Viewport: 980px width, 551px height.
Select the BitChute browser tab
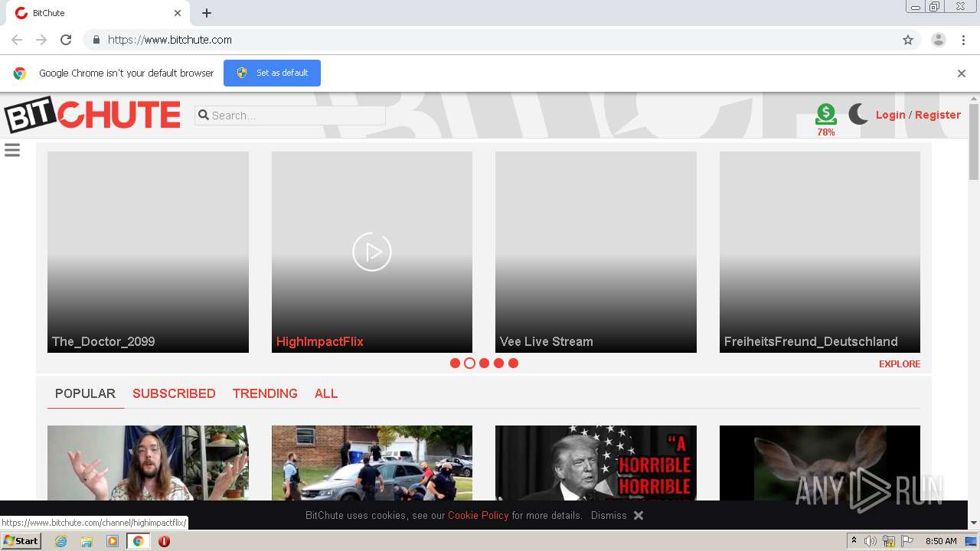(97, 13)
